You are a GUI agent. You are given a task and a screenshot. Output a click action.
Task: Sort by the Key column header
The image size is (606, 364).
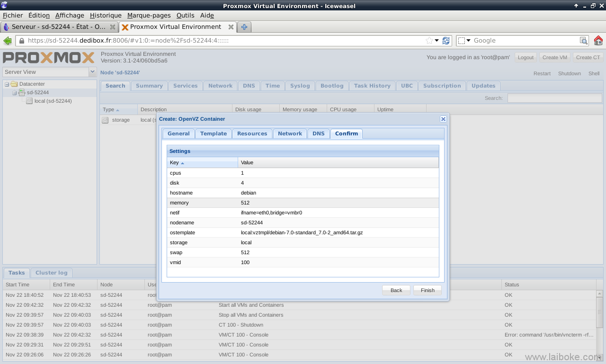pos(203,162)
